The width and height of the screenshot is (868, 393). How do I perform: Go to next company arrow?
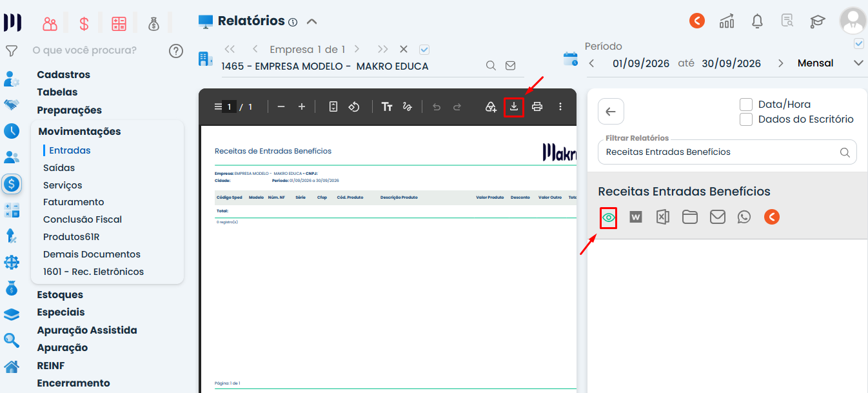[x=357, y=49]
